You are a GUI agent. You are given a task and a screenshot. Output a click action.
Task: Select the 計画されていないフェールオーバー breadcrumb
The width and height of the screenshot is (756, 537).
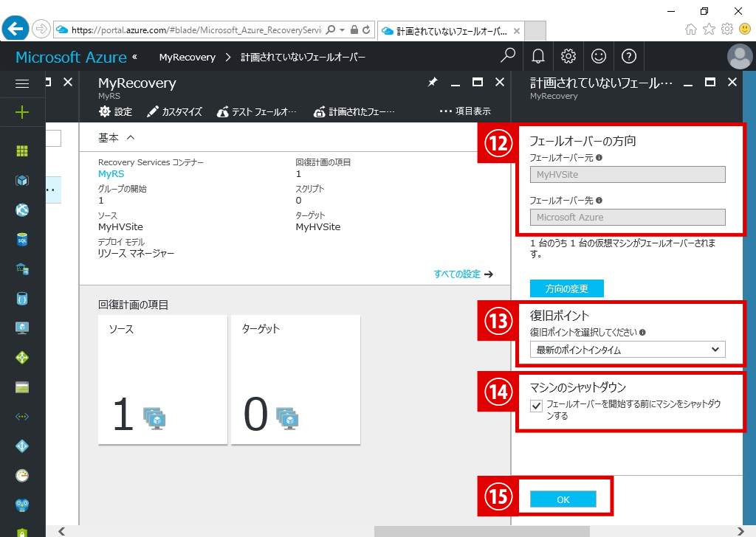coord(303,57)
